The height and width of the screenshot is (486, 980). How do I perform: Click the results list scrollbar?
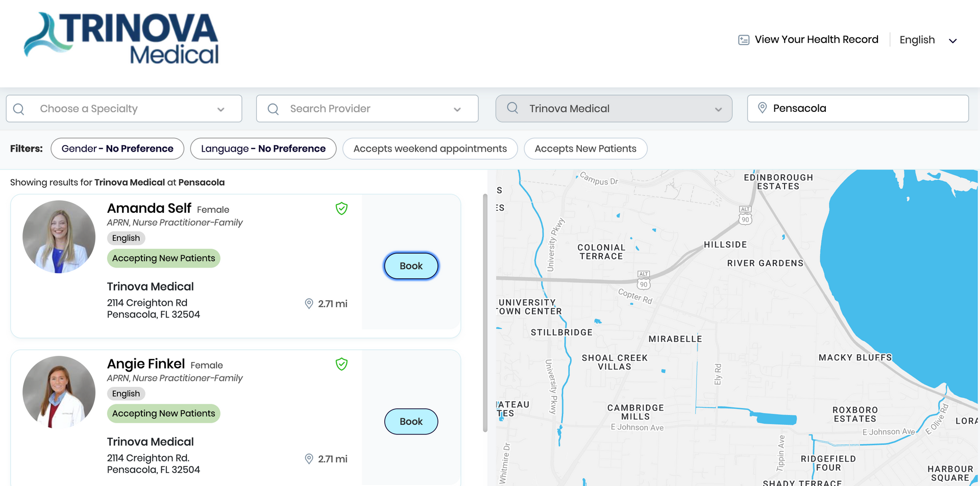[x=485, y=312]
